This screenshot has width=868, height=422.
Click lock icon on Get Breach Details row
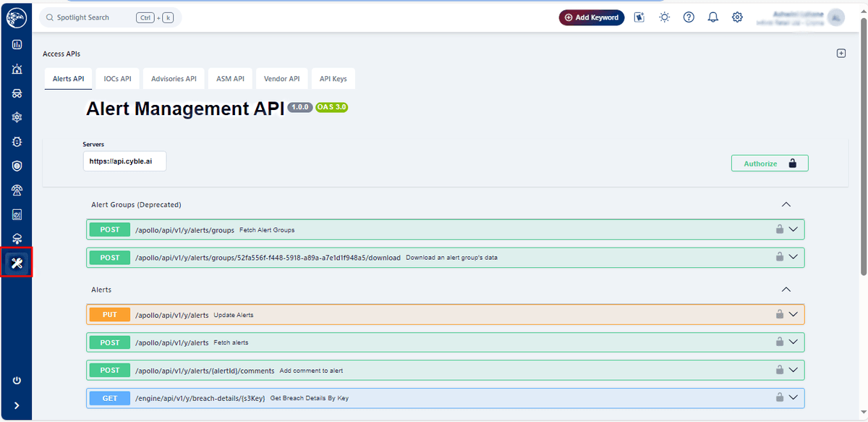pos(780,397)
